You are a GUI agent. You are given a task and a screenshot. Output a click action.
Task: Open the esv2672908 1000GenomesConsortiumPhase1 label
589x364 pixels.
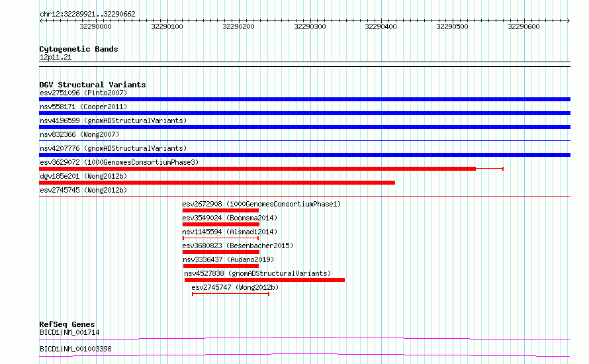[261, 204]
